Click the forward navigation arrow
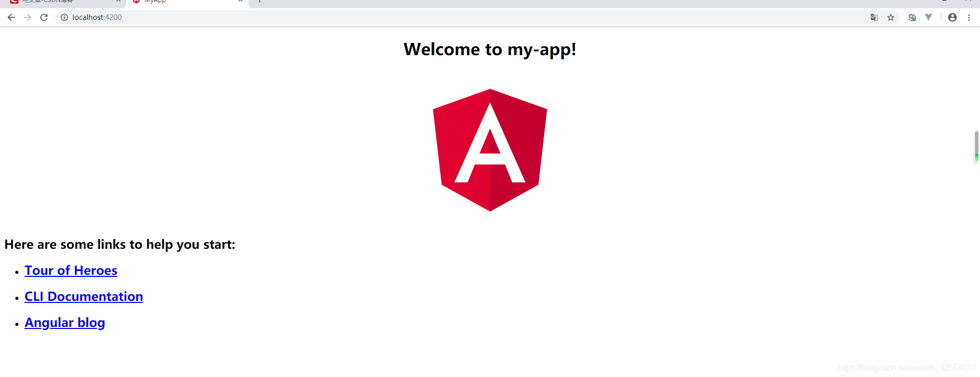The width and height of the screenshot is (980, 377). 28,17
